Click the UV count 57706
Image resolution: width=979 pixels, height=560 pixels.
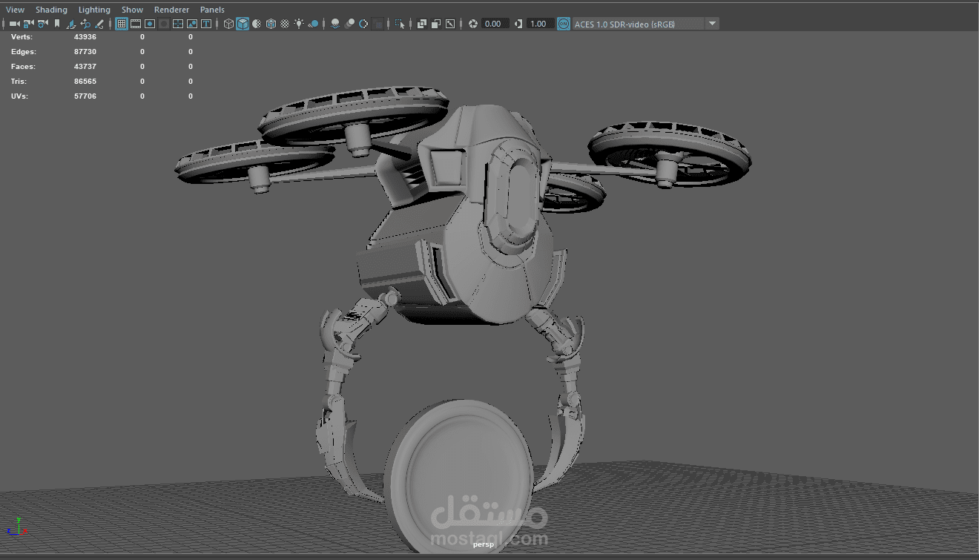[85, 96]
